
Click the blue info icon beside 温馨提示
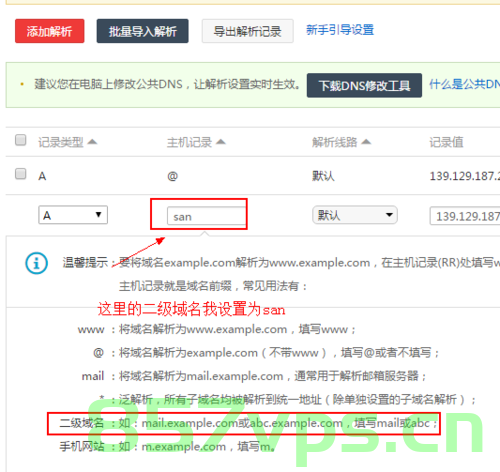(36, 263)
